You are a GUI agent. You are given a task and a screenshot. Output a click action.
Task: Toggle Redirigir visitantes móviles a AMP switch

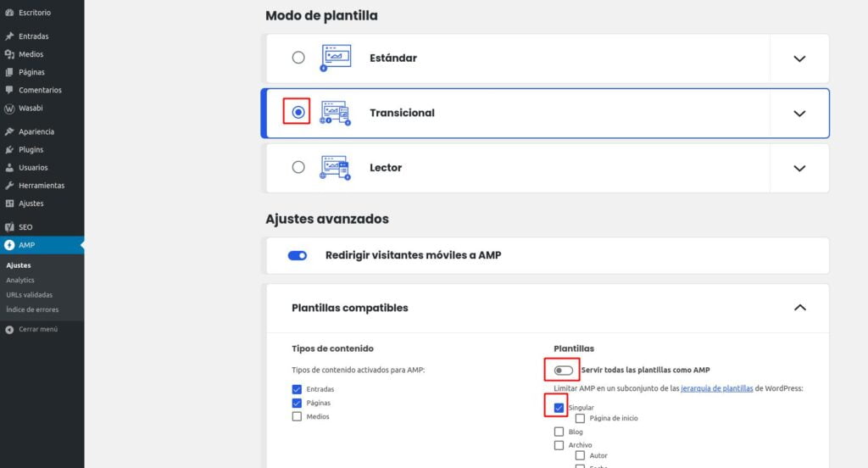[298, 255]
